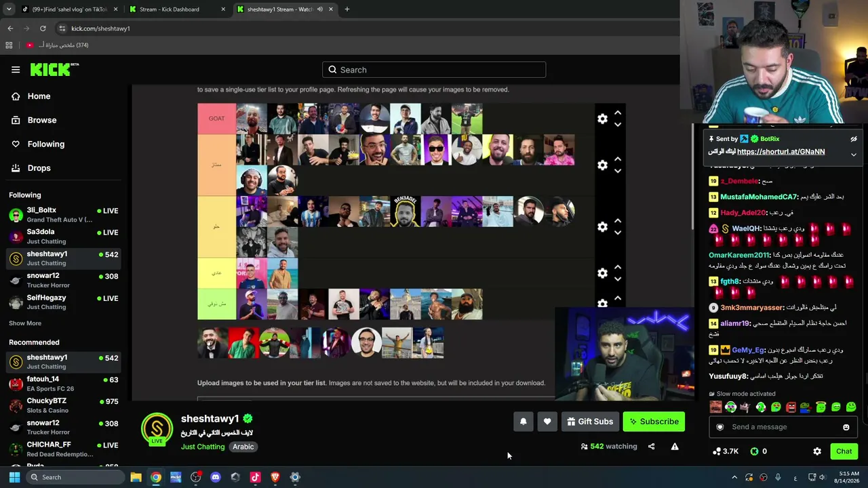The width and height of the screenshot is (868, 488).
Task: Open settings gear for the yellow third tier row
Action: (x=602, y=226)
